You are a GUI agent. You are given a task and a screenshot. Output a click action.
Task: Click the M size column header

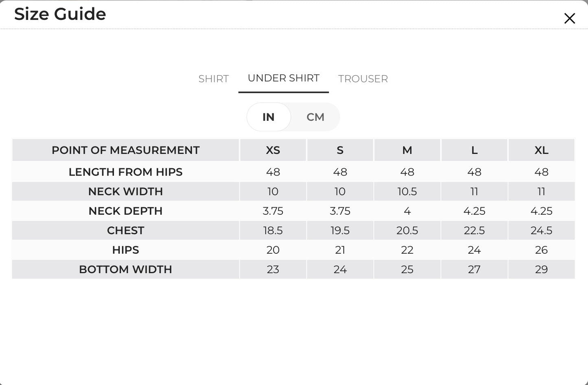407,150
